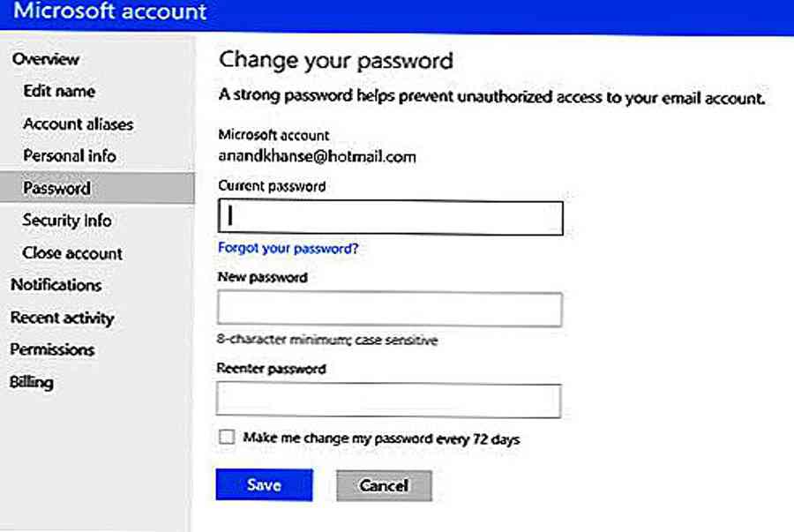Click the Reenter password field

click(389, 400)
